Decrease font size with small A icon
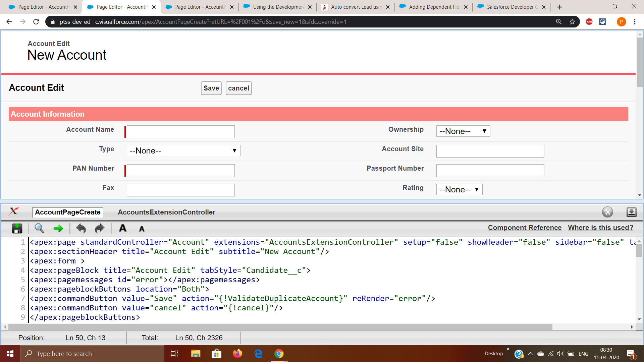 click(x=142, y=229)
